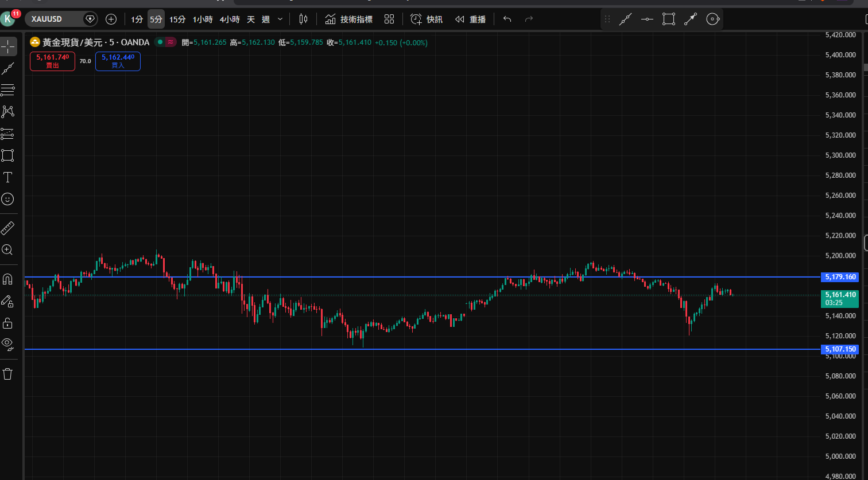Toggle stay in drawing mode
The height and width of the screenshot is (480, 868).
(x=8, y=301)
